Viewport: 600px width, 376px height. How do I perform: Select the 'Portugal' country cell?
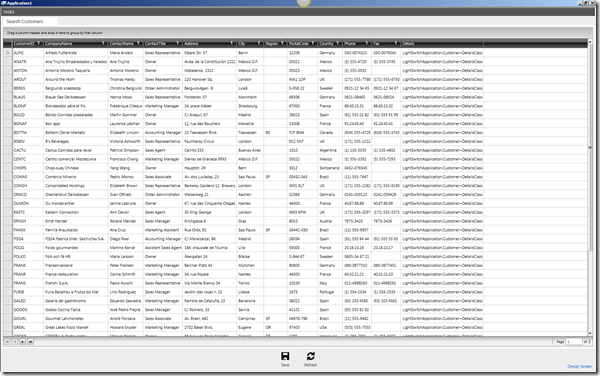(330, 292)
